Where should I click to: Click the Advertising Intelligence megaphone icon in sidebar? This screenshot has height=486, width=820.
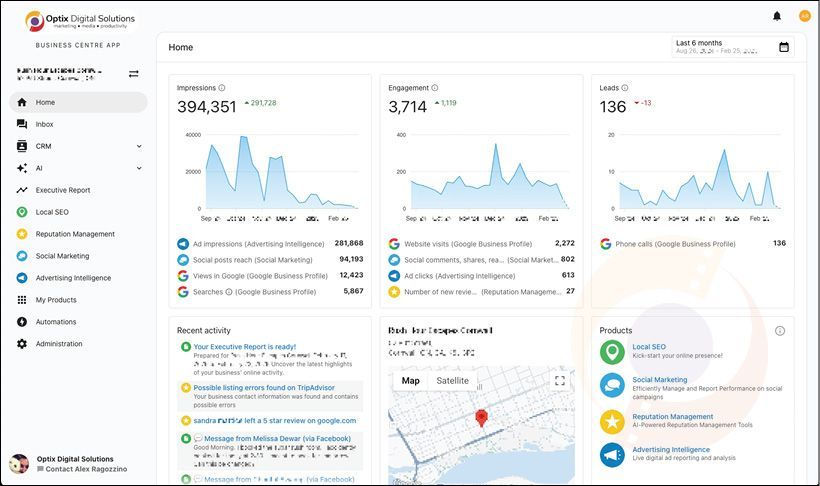point(22,278)
